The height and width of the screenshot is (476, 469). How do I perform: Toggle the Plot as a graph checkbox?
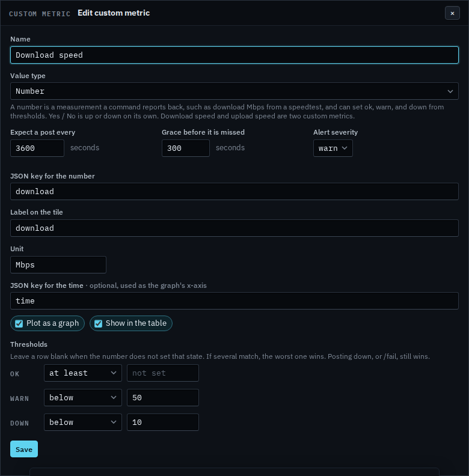click(x=19, y=323)
